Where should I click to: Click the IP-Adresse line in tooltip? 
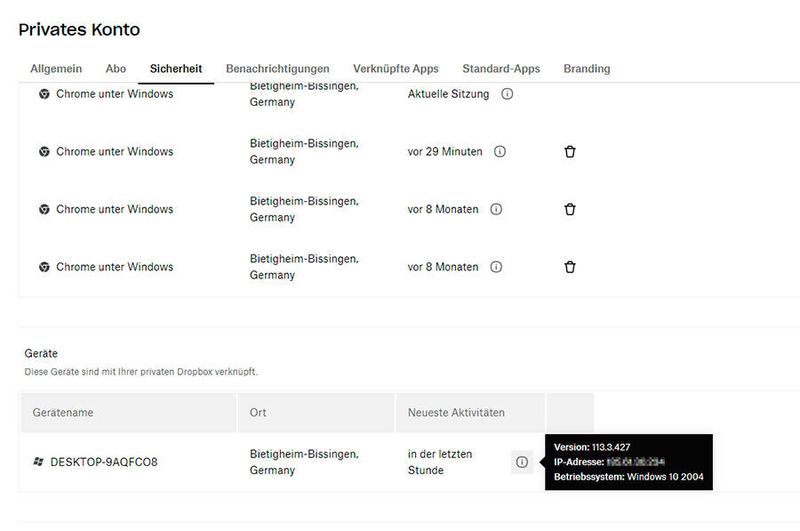pos(609,462)
